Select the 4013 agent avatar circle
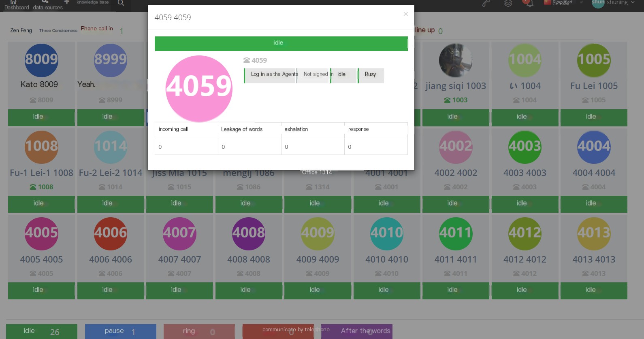Screen dimensions: 644x339 pos(594,233)
